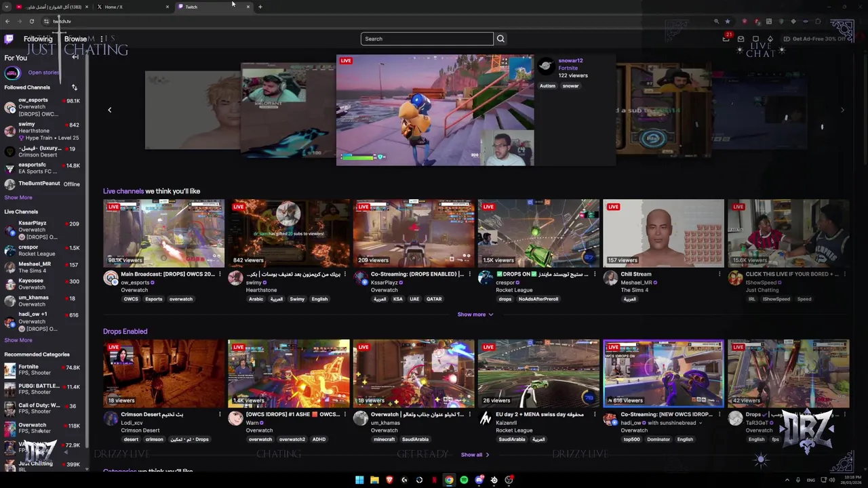Open the browser zoom magnifier icon

(x=716, y=22)
